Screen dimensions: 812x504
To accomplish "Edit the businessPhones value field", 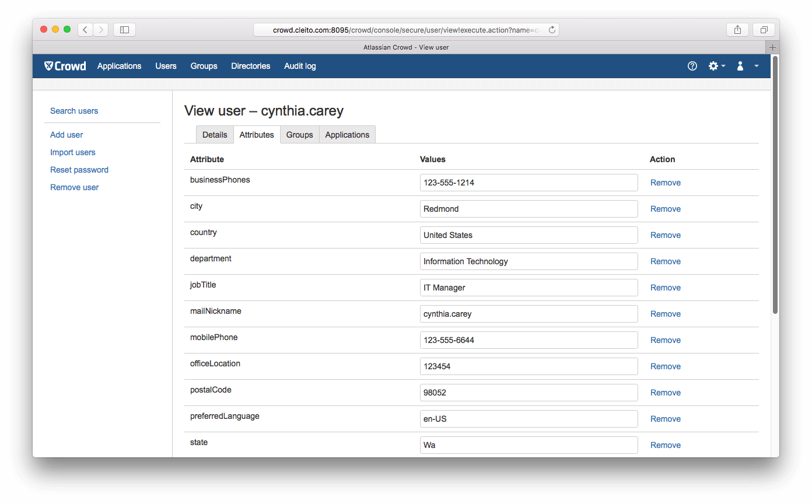I will click(529, 183).
